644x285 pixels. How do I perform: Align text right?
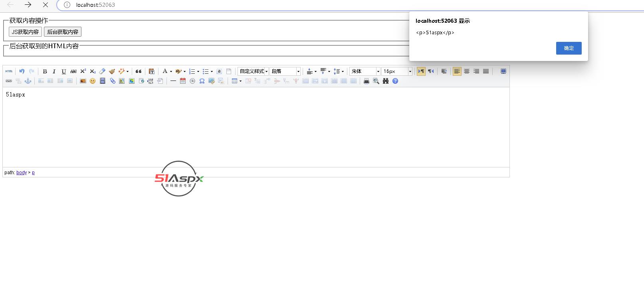[x=476, y=71]
